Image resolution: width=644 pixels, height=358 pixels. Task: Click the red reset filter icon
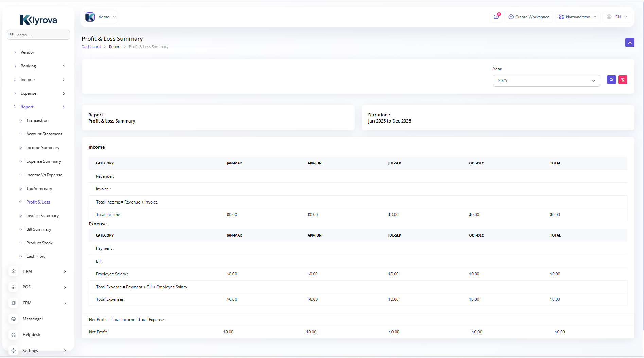(x=623, y=80)
